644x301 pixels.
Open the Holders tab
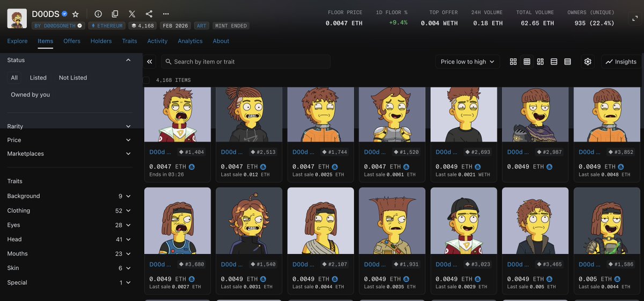coord(101,41)
